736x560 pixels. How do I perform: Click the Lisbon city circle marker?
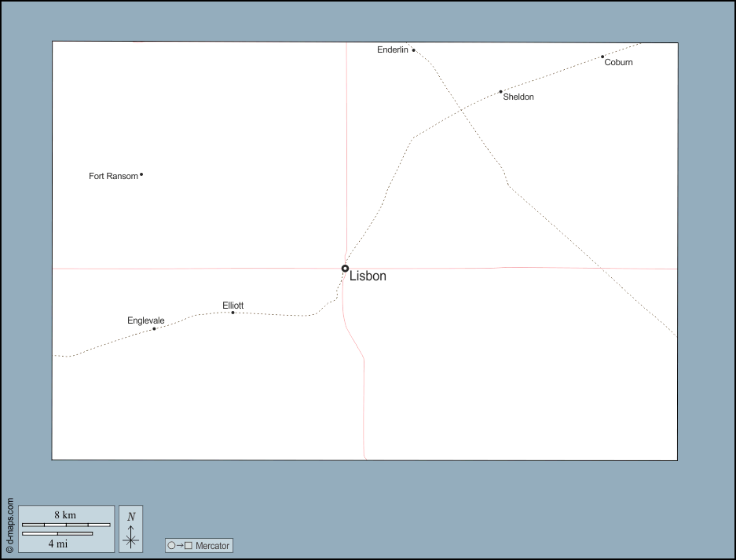[345, 269]
